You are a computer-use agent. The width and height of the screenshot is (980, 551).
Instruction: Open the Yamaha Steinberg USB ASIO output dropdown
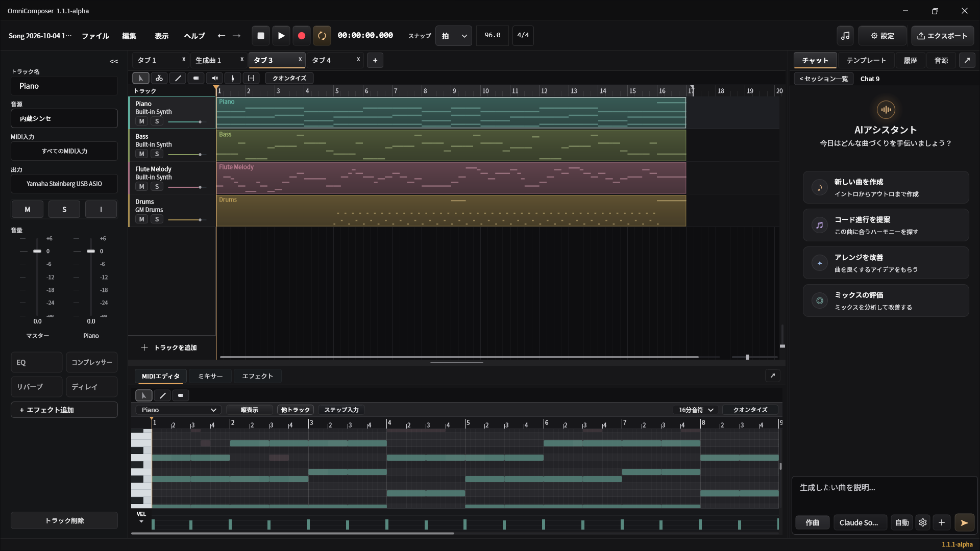[64, 184]
